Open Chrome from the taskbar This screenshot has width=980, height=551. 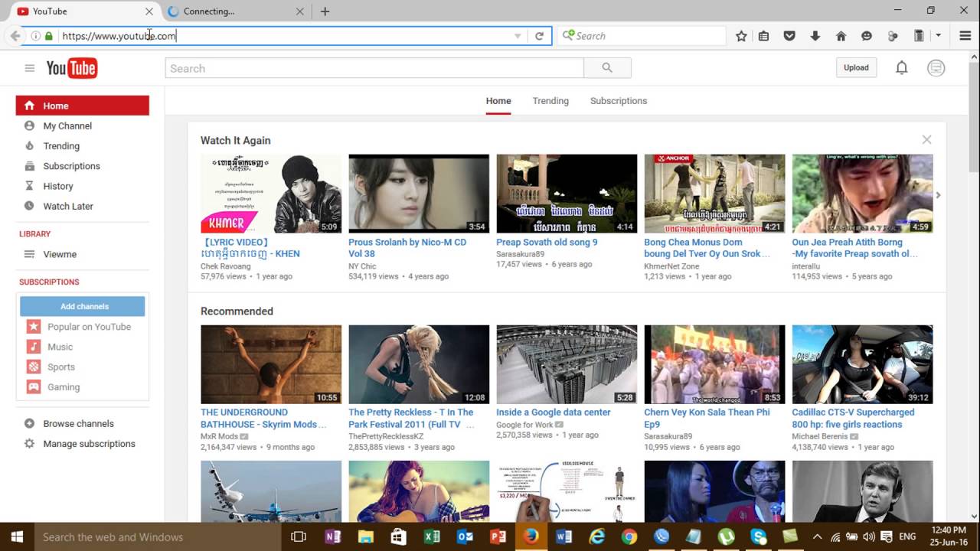(629, 536)
